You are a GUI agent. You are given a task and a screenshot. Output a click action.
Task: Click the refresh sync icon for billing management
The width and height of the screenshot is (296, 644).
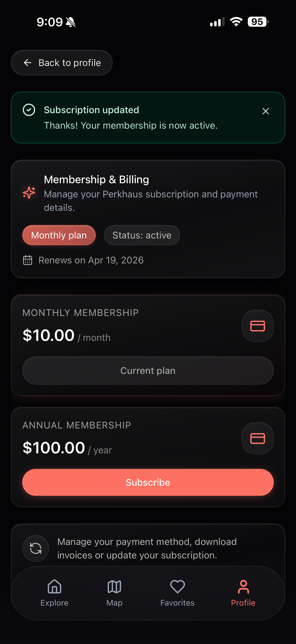click(x=36, y=548)
